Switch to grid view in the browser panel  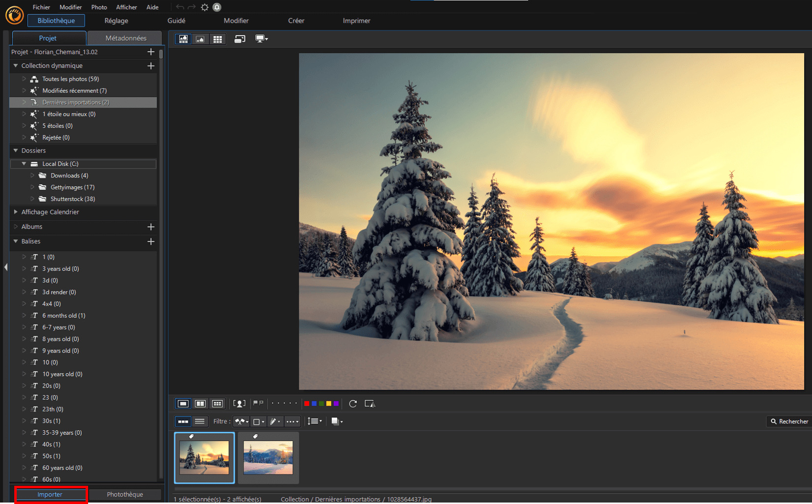(218, 403)
